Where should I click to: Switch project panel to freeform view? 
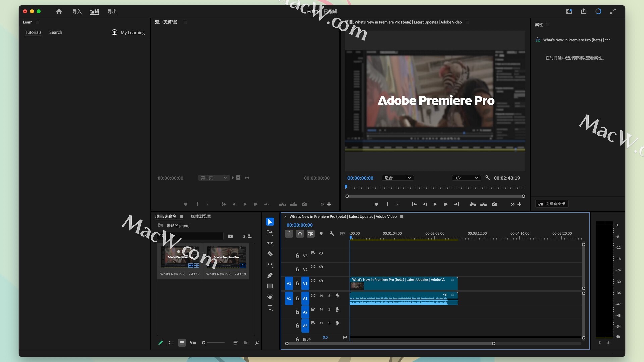tap(193, 343)
